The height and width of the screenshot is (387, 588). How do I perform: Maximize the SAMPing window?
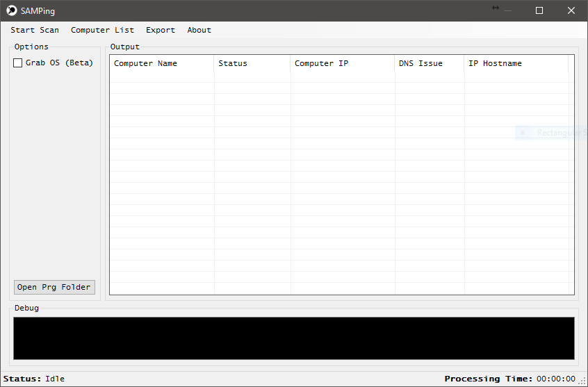pos(539,10)
